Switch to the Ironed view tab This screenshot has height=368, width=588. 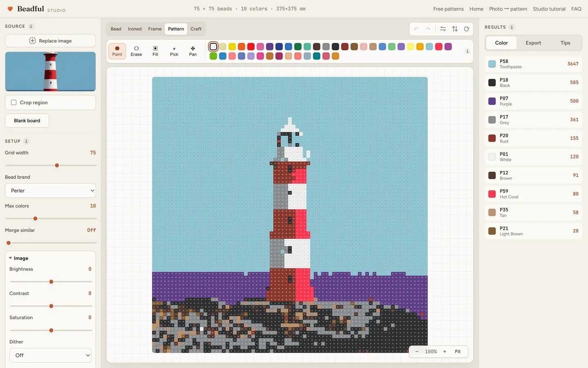[x=135, y=29]
